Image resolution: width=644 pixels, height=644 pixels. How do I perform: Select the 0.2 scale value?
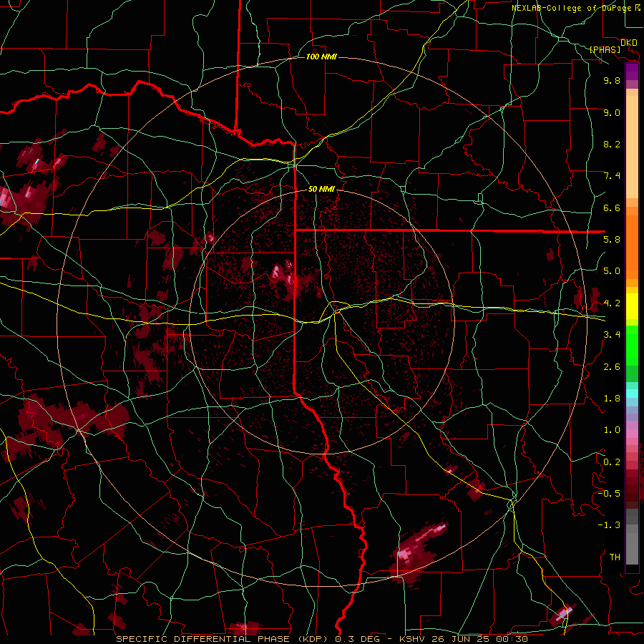pos(612,462)
